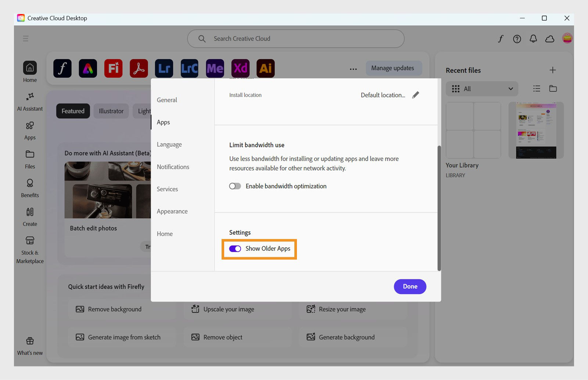Click the fonts f icon in header
The height and width of the screenshot is (380, 588).
coord(501,39)
